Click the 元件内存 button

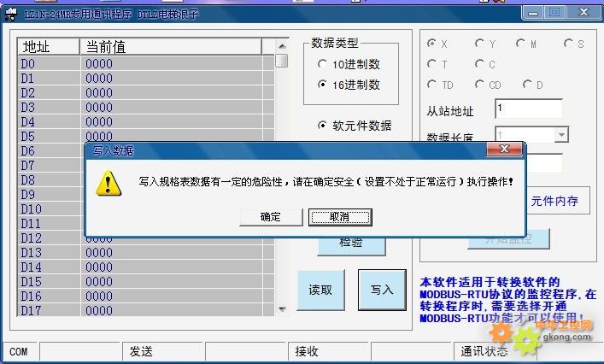click(x=554, y=202)
